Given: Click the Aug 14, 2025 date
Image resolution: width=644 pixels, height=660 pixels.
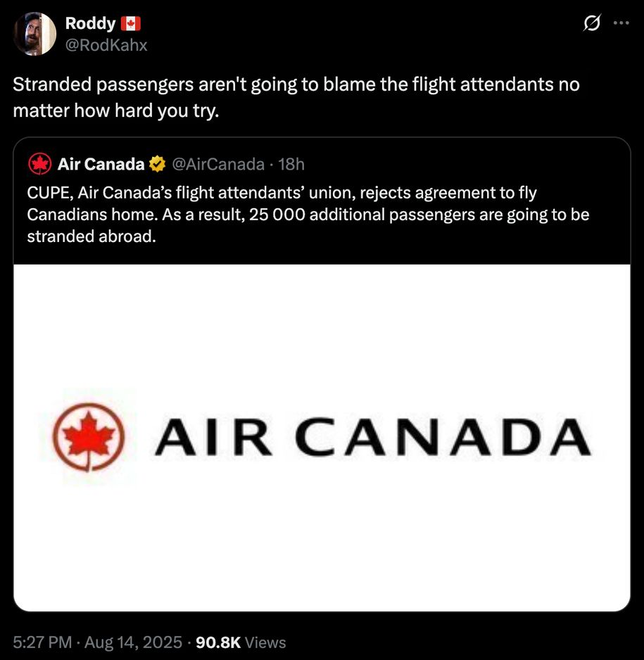Looking at the screenshot, I should pyautogui.click(x=134, y=642).
